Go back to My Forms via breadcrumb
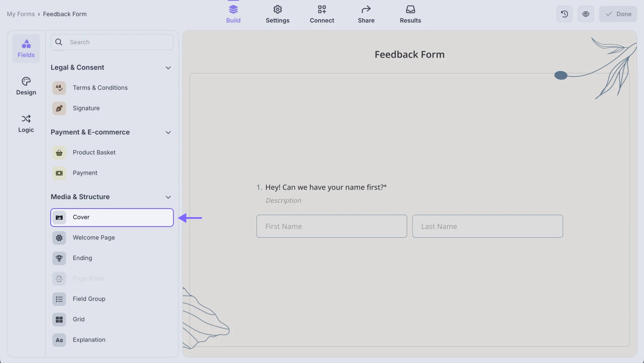 click(21, 14)
